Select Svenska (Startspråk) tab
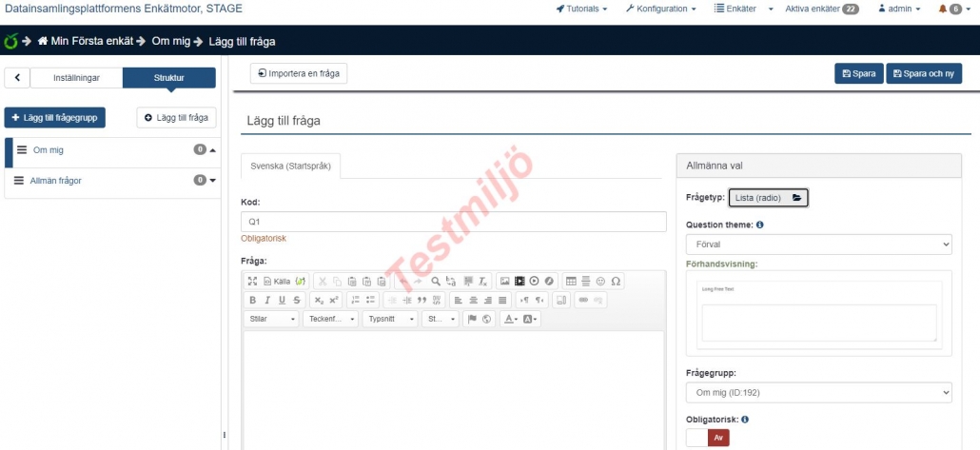Screen dimensions: 980x450 (290, 166)
